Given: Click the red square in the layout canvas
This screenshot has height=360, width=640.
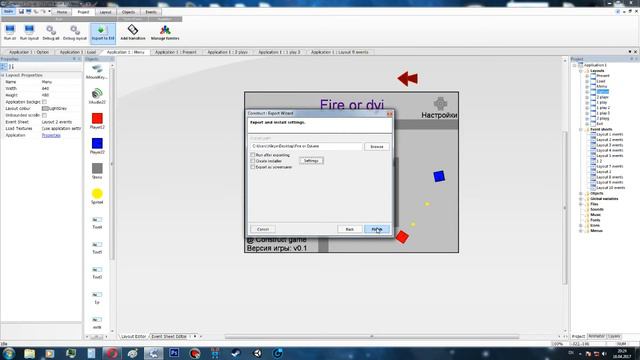Looking at the screenshot, I should click(x=402, y=237).
